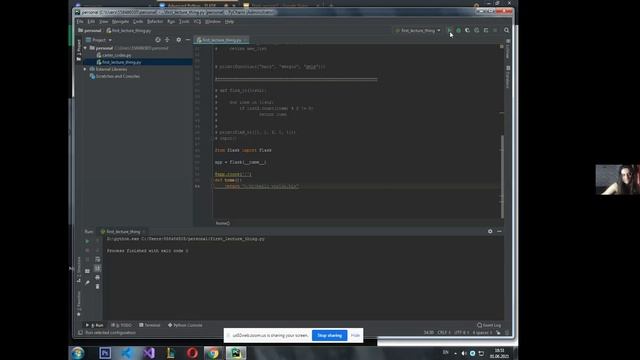Click Stop sharing in the Zoom bar

pyautogui.click(x=329, y=336)
